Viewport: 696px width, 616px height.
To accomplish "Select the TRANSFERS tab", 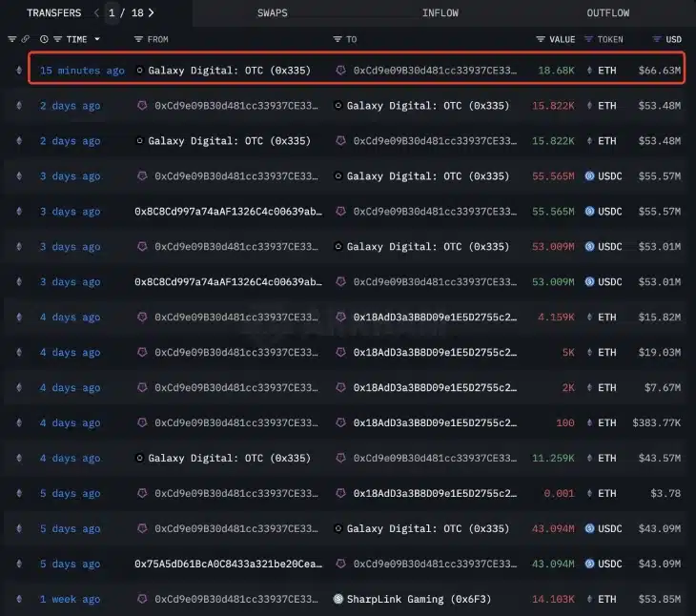I will point(53,12).
